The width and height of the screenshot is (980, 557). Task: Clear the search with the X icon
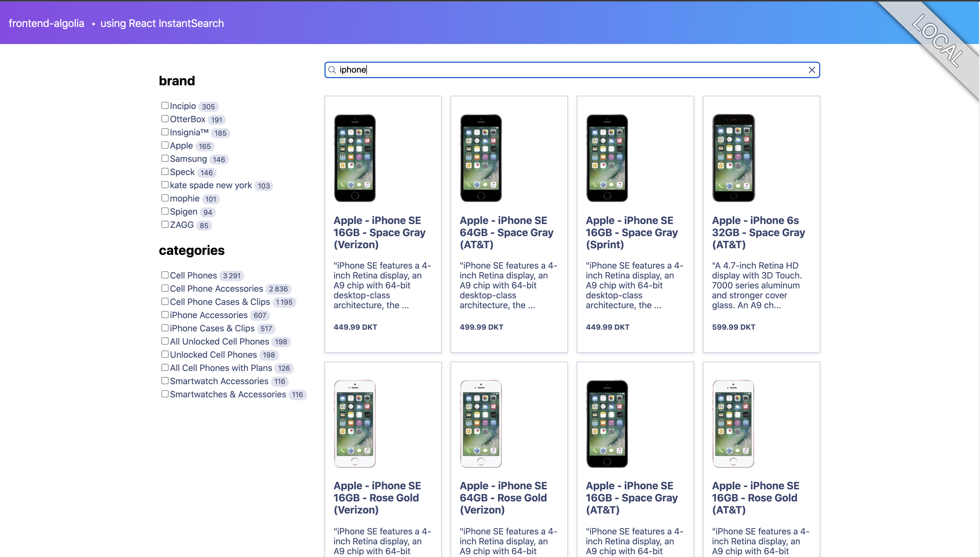tap(811, 70)
